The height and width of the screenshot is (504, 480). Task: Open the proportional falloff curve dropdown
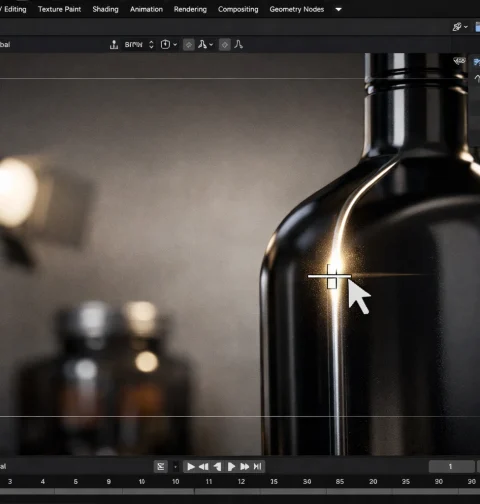coord(205,45)
